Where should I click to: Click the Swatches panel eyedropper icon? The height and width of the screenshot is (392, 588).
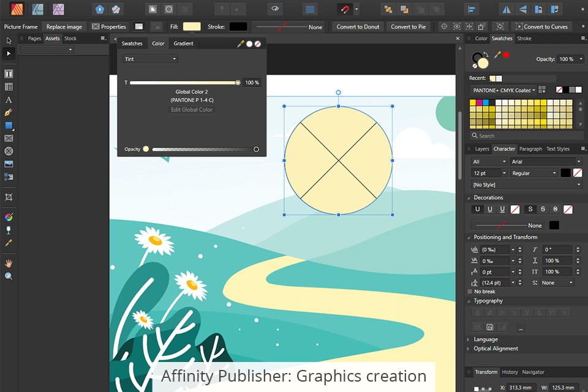(497, 55)
